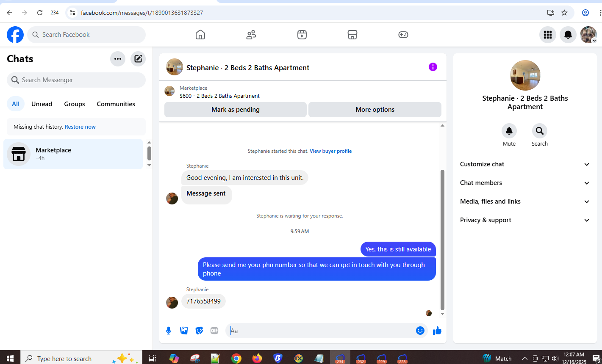Click Stephanie's avatar beside the phone number message

pyautogui.click(x=172, y=303)
